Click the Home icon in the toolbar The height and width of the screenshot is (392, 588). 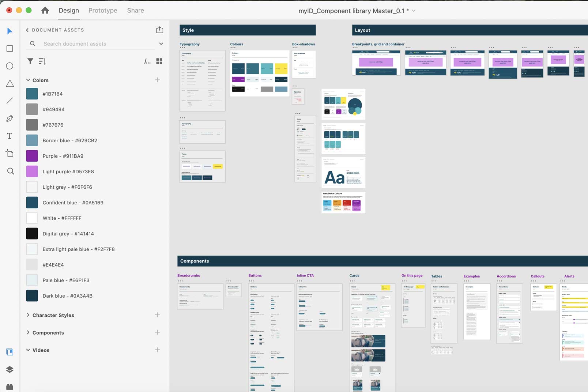point(45,10)
